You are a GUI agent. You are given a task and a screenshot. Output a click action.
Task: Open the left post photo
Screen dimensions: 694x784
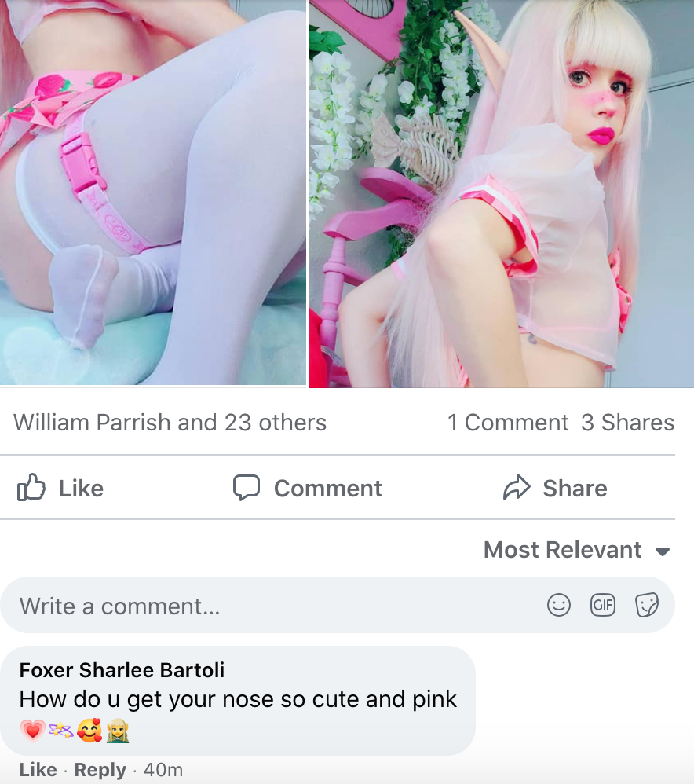153,192
